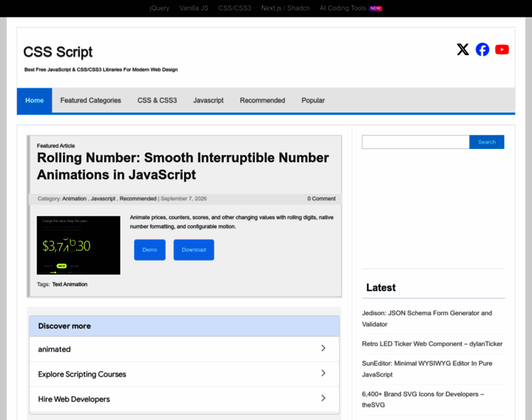Focus the sidebar search input field
The image size is (532, 420).
tap(416, 142)
